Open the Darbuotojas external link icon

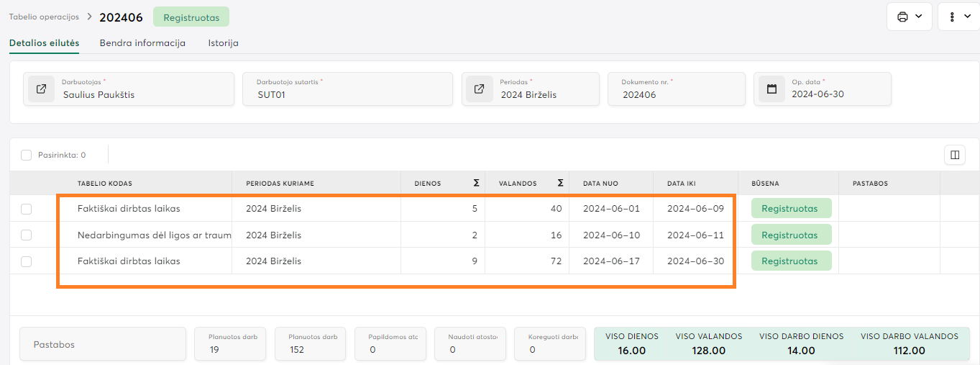pos(42,89)
